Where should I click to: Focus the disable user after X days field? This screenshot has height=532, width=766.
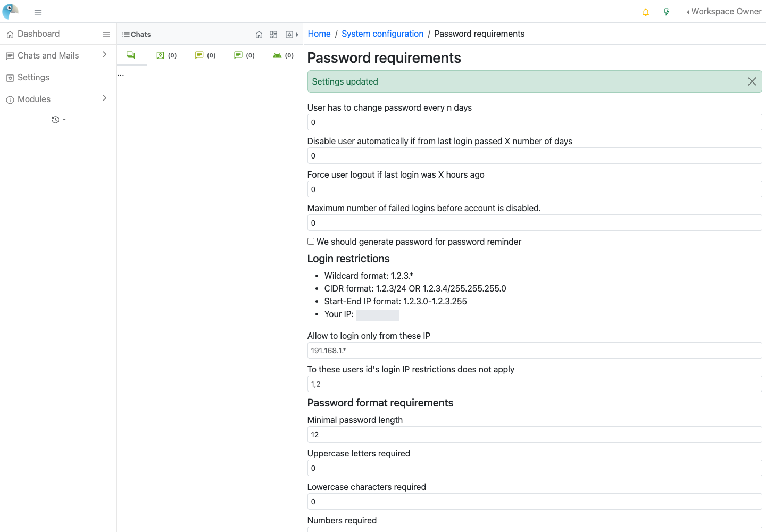tap(535, 156)
